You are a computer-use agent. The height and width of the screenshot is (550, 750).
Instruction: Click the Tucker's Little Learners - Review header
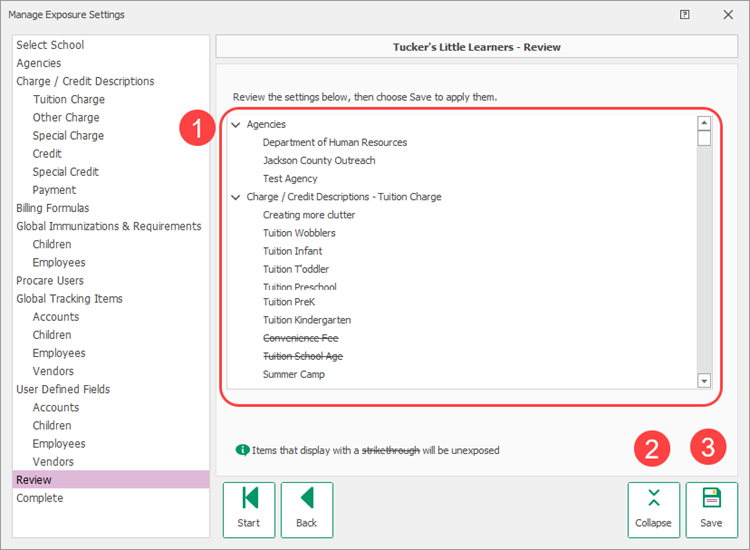(476, 47)
